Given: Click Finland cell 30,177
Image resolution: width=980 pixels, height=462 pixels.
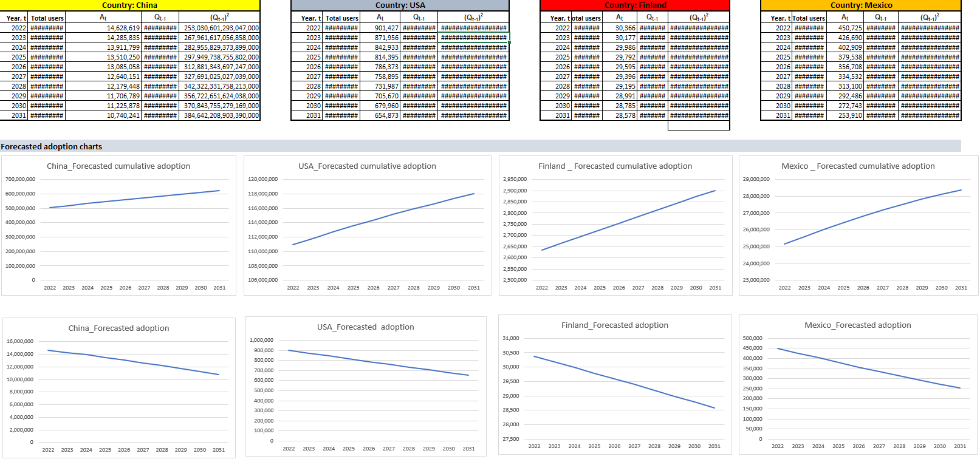Looking at the screenshot, I should (619, 38).
